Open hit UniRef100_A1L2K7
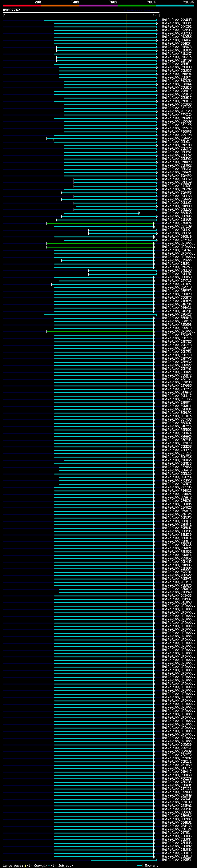 (x=177, y=54)
